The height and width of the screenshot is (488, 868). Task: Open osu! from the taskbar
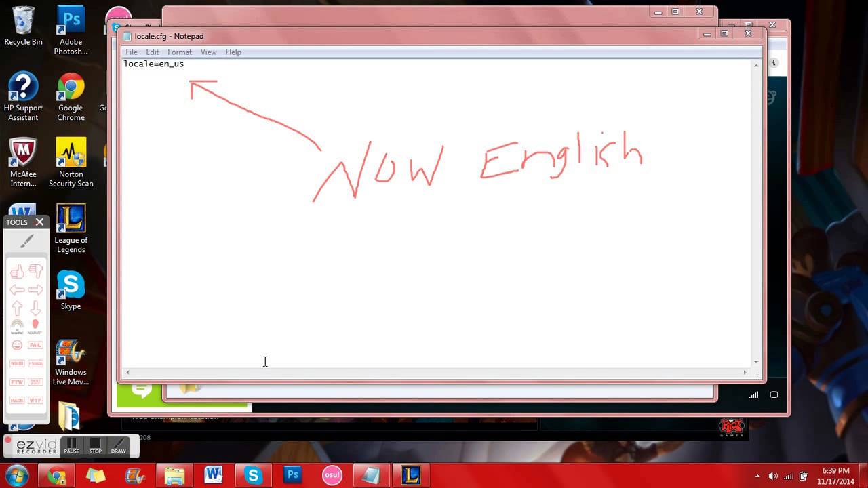coord(332,475)
